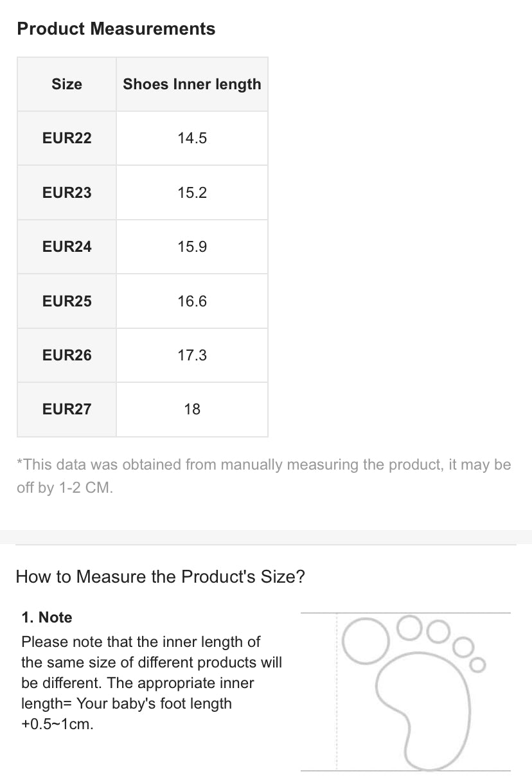
Task: Select the EUR26 size cell
Action: (67, 355)
